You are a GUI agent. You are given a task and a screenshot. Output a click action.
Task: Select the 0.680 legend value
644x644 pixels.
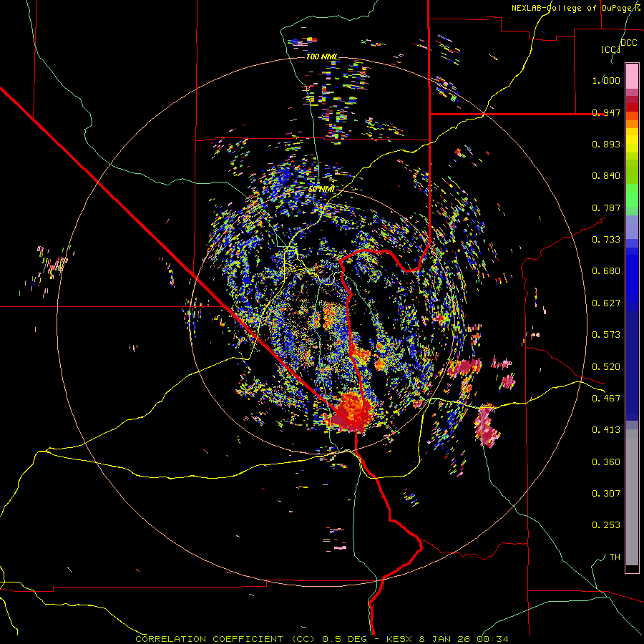606,271
